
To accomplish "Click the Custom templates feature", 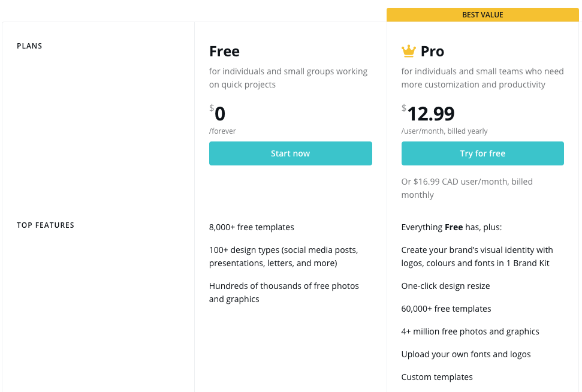I will (437, 377).
